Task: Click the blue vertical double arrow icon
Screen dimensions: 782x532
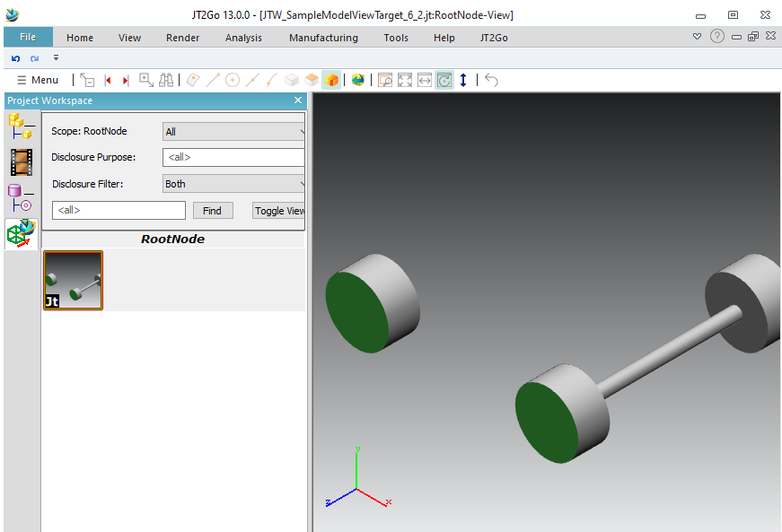Action: (463, 80)
